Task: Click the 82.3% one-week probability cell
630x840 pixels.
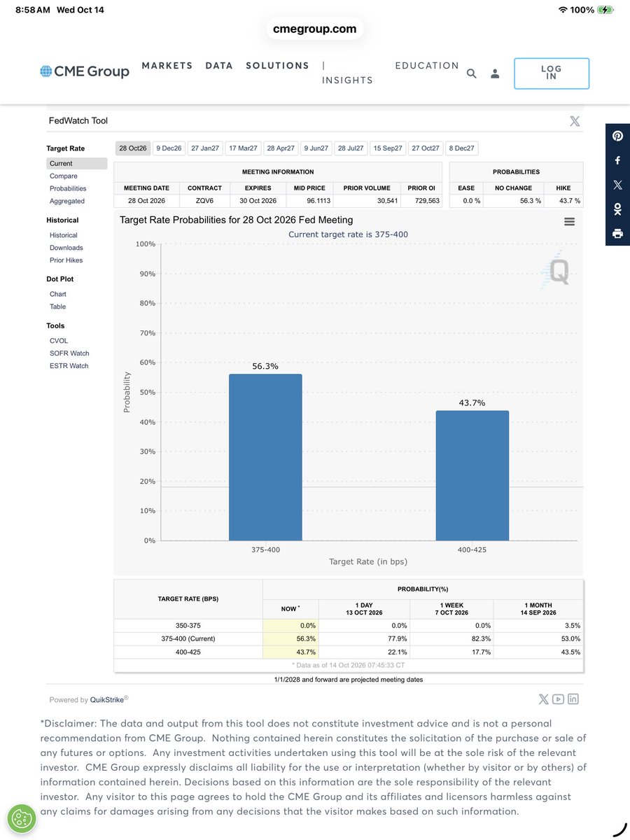Action: tap(451, 639)
